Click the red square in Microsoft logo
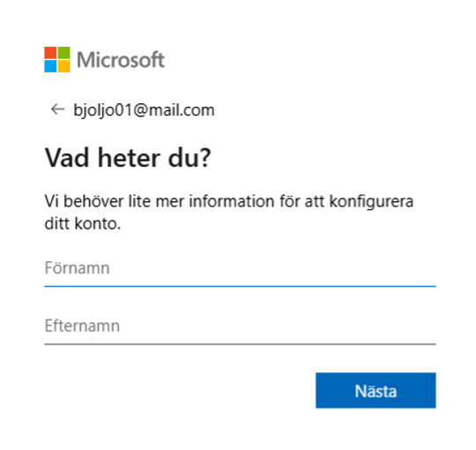The image size is (476, 450). click(x=50, y=53)
